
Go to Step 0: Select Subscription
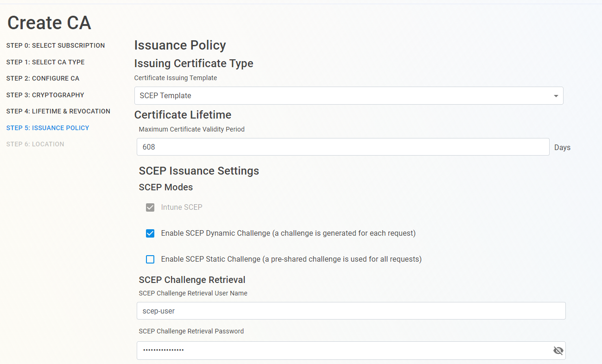click(x=56, y=45)
